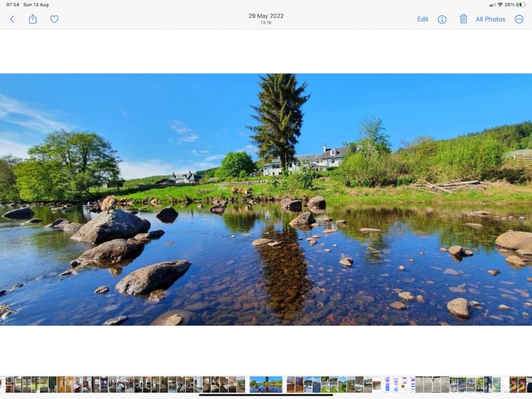Select the map thumbnail in the filmstrip

tap(497, 384)
